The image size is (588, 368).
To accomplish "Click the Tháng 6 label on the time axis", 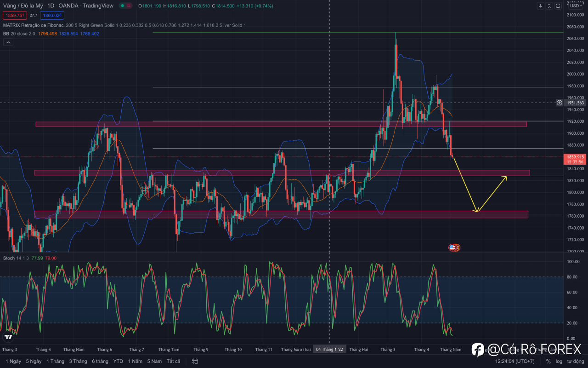I will [104, 350].
